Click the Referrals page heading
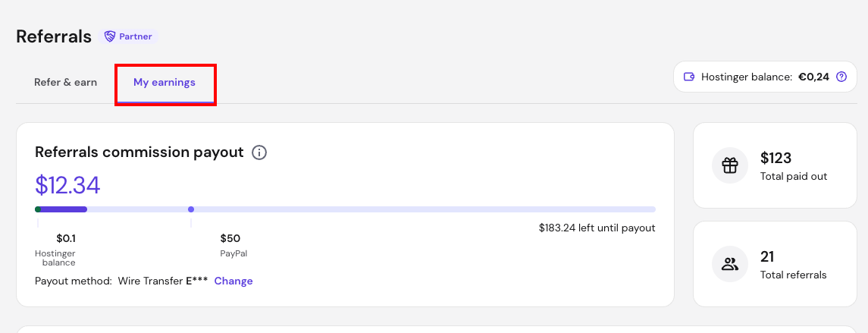The height and width of the screenshot is (333, 868). (x=54, y=36)
